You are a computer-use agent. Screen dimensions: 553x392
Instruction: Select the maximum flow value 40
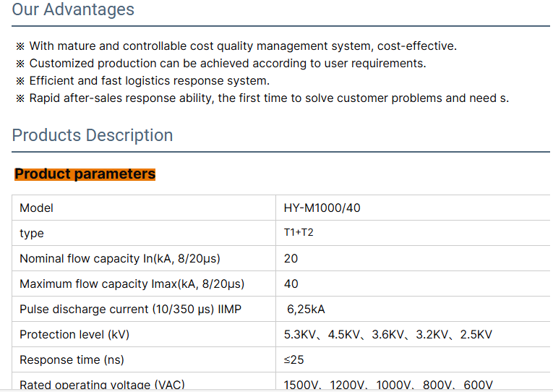291,284
